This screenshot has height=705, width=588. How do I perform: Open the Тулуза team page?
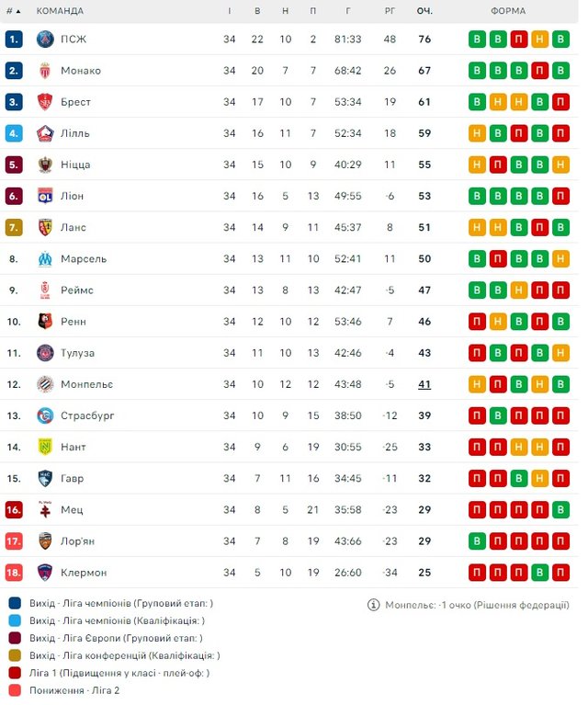click(x=78, y=353)
